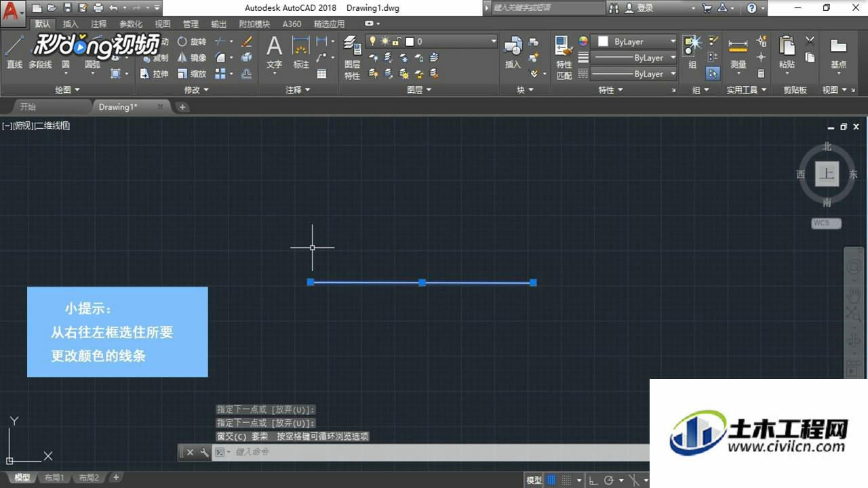Toggle layer lock icon in layer dropdown

[397, 41]
